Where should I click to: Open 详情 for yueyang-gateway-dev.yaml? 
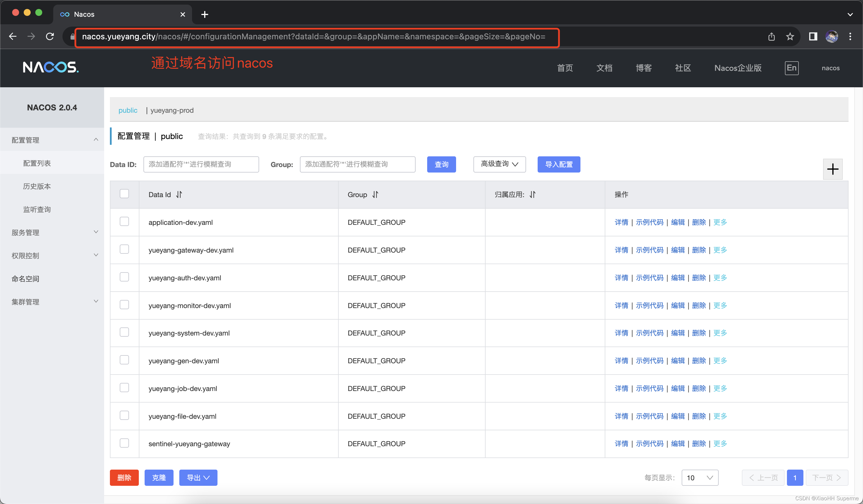pos(621,250)
